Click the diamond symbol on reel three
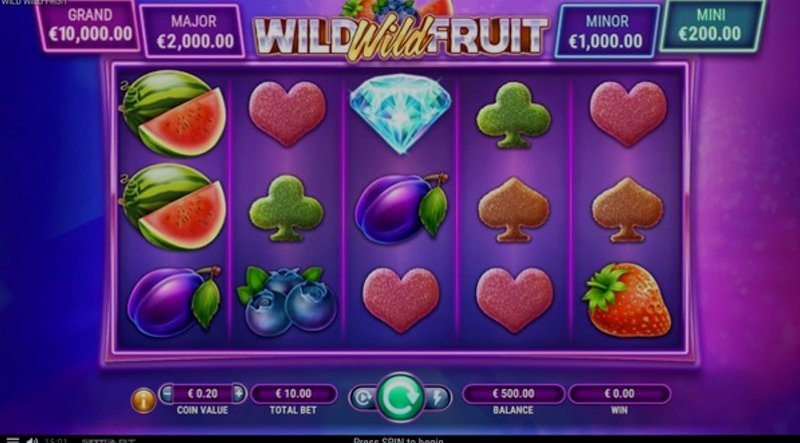800x443 pixels. 401,113
